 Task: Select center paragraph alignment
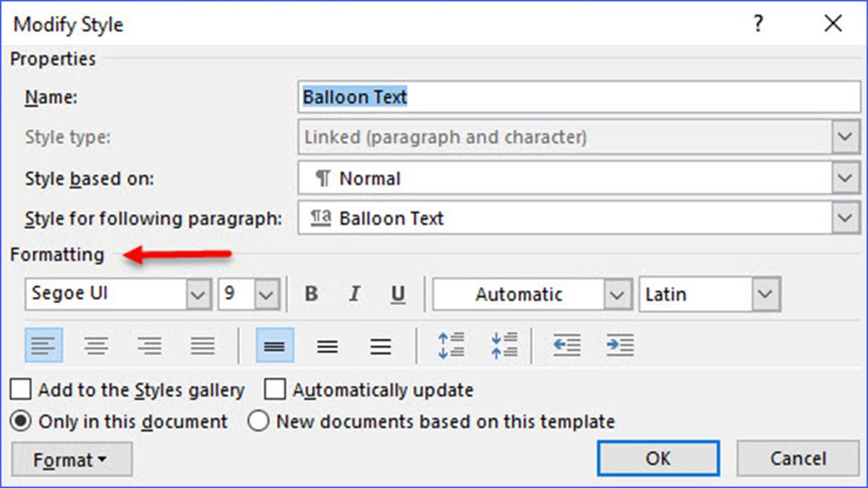(x=96, y=345)
